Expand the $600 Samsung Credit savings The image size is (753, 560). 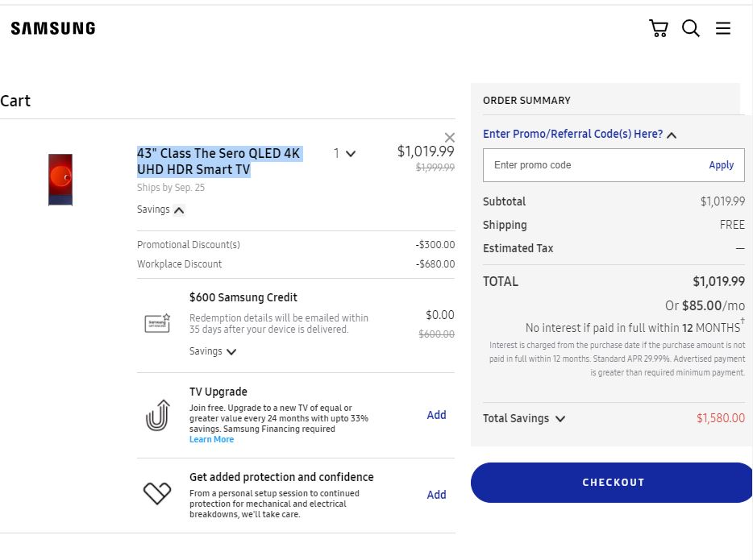coord(212,351)
